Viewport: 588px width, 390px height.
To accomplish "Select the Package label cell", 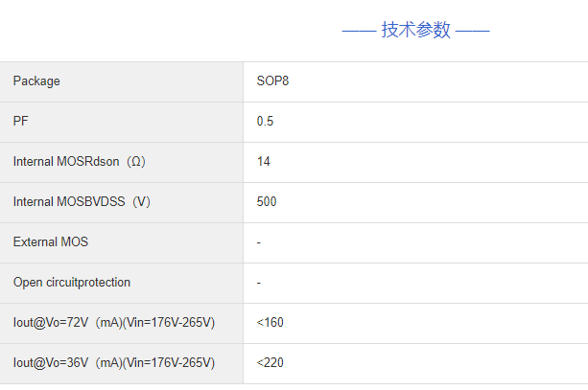I will click(36, 81).
